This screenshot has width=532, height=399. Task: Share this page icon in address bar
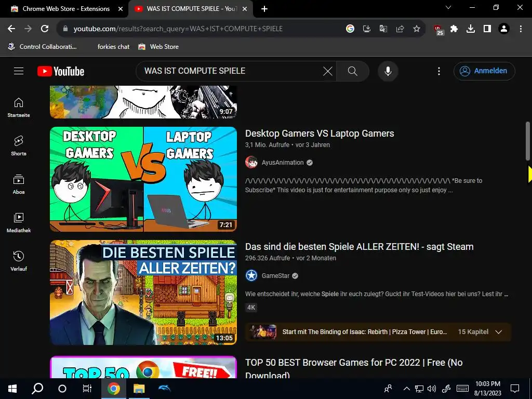pos(400,29)
